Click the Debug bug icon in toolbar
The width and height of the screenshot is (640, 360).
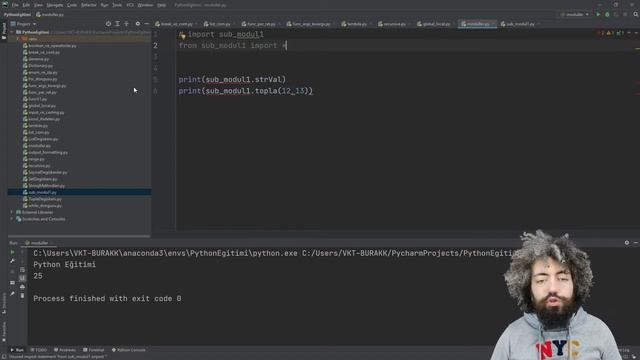click(x=607, y=14)
